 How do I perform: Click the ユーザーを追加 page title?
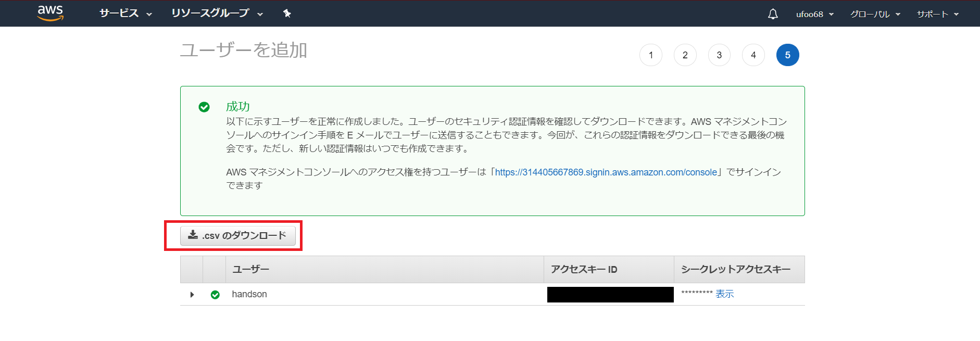244,50
